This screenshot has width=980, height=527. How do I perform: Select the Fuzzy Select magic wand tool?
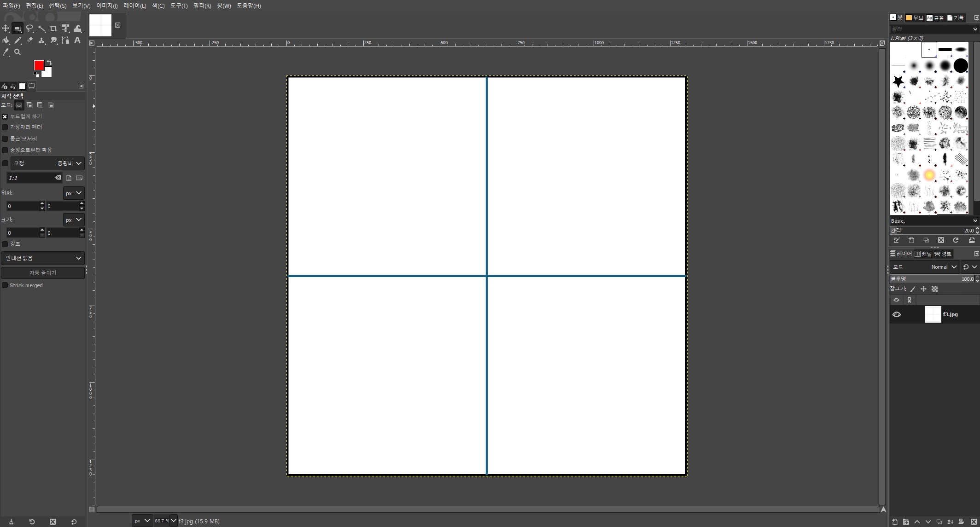coord(41,29)
